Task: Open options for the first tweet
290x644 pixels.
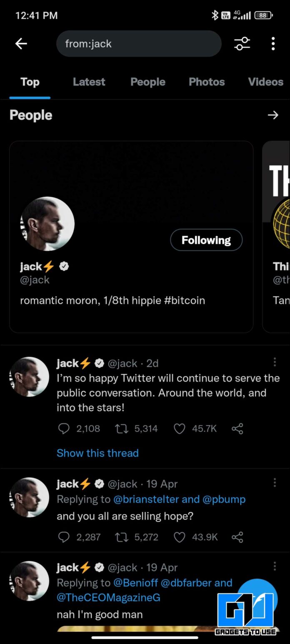Action: 274,362
